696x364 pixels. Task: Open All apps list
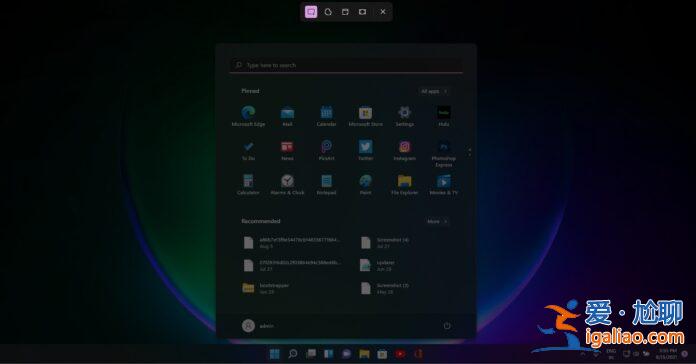coord(434,91)
